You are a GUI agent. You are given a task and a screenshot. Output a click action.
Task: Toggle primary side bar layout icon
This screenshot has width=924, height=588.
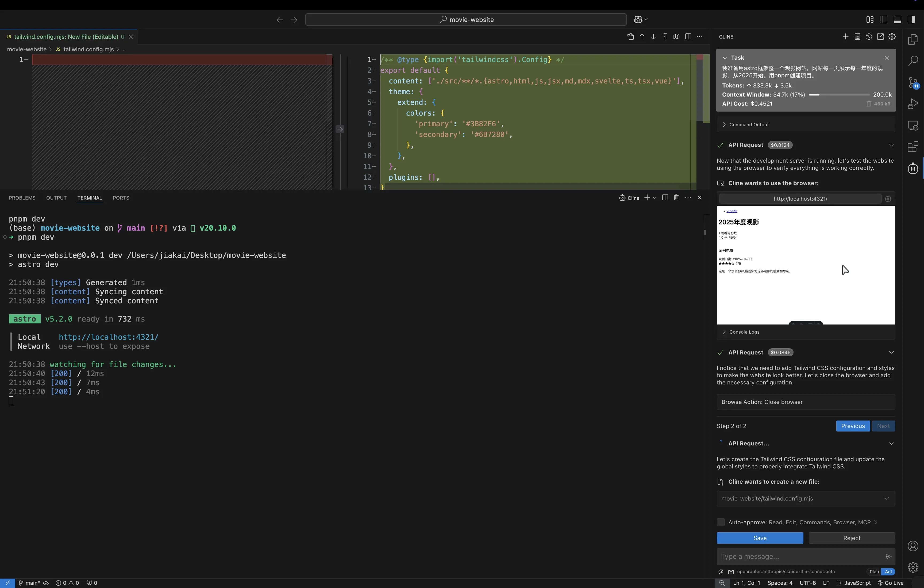pyautogui.click(x=883, y=20)
